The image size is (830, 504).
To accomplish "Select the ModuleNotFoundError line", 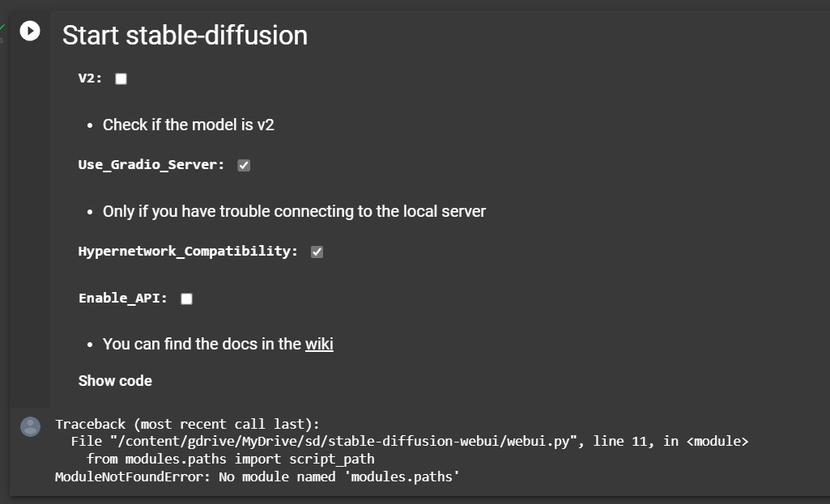I will [x=256, y=476].
